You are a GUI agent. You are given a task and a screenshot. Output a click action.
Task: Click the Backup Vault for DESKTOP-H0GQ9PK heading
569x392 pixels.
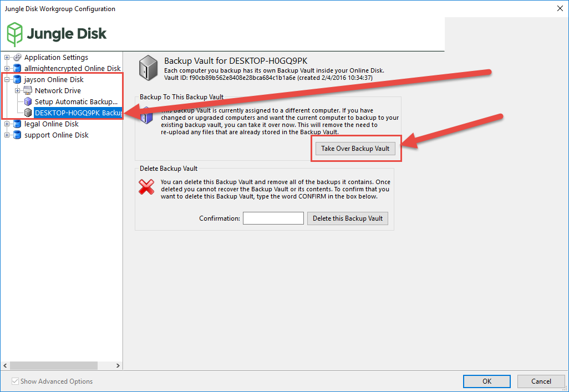(236, 60)
